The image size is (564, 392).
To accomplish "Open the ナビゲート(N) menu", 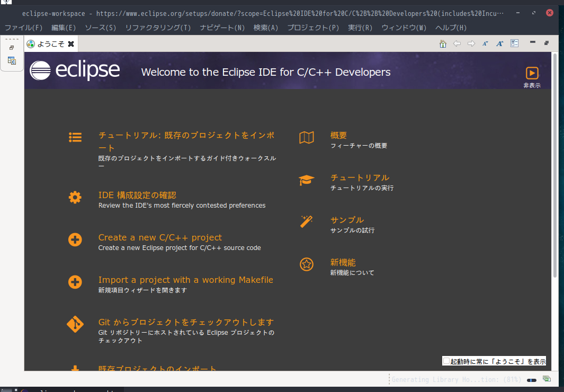I will [222, 28].
